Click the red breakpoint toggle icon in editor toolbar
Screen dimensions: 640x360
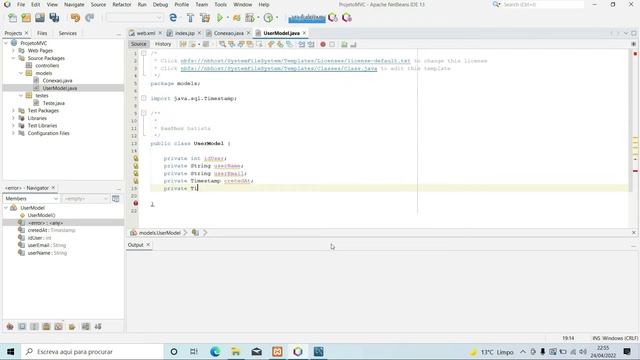coord(323,44)
